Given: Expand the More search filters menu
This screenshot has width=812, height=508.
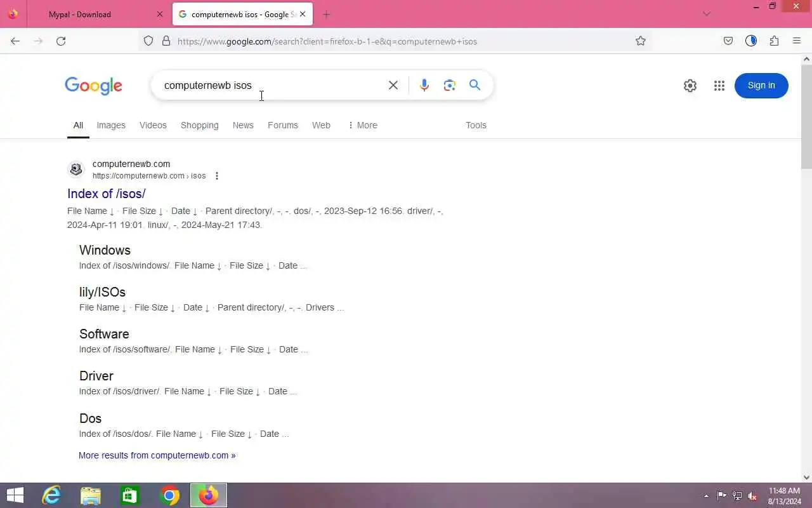Looking at the screenshot, I should 362,125.
